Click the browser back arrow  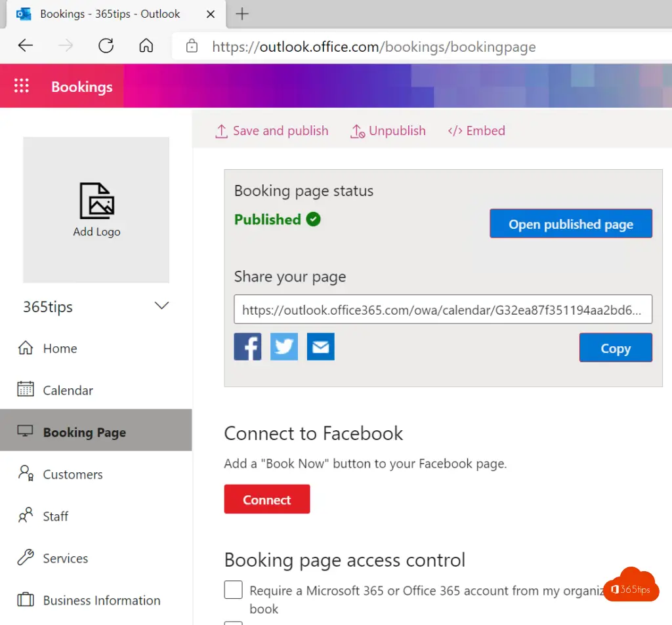[x=26, y=45]
